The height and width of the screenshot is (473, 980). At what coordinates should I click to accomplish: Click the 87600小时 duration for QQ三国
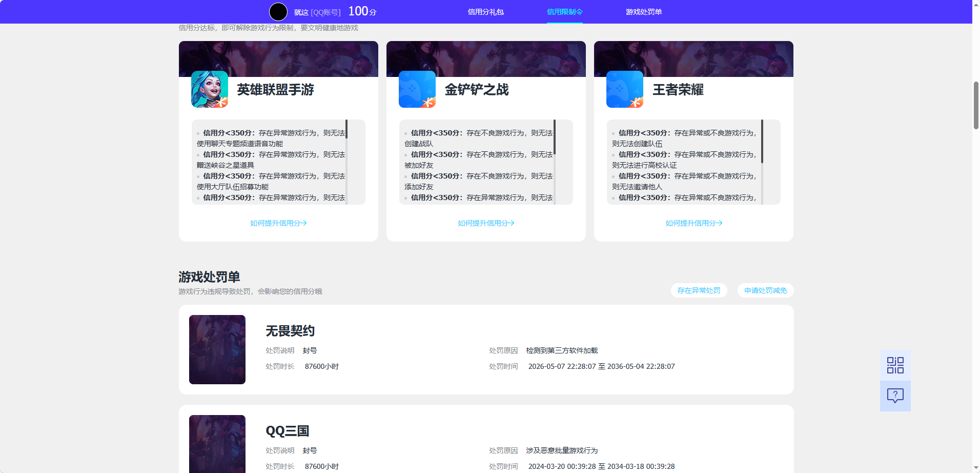pos(322,466)
